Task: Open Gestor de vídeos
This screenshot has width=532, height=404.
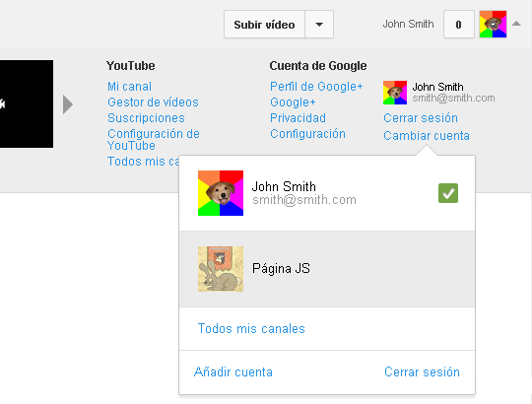Action: coord(153,102)
